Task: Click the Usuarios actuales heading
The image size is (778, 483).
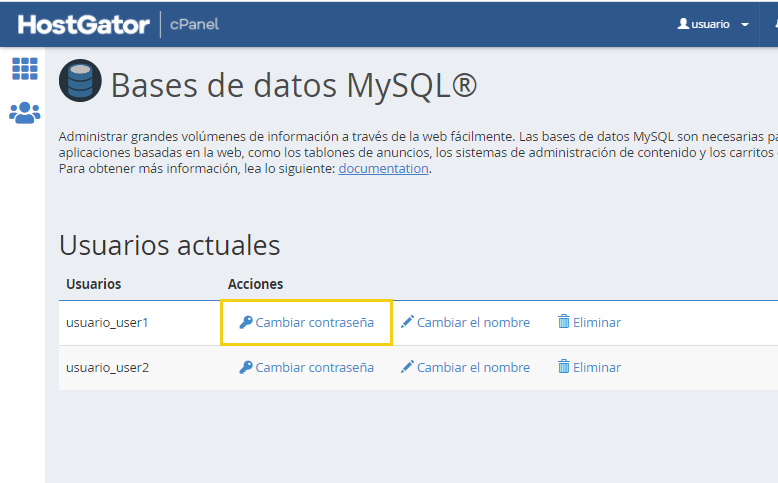Action: [x=170, y=245]
